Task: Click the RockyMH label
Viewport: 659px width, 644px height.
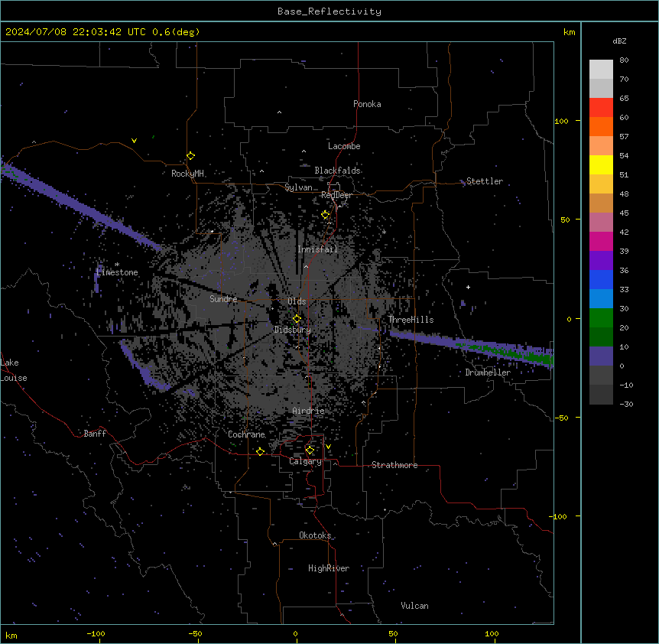Action: click(187, 174)
